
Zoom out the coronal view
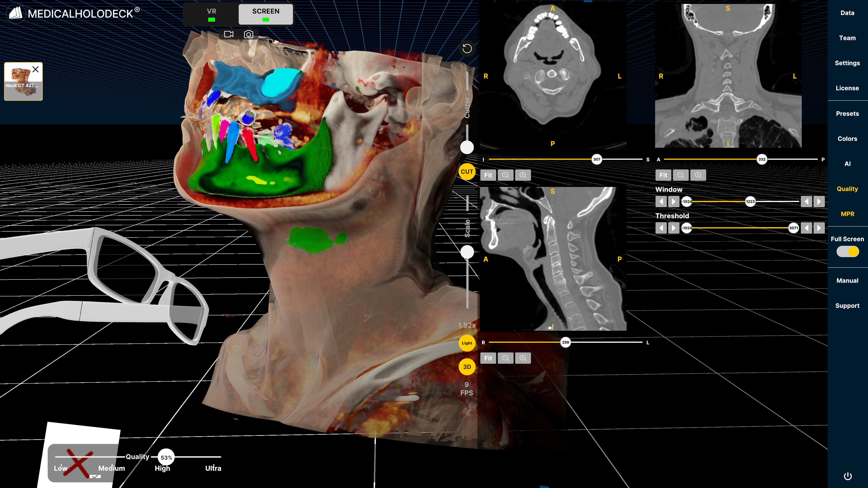[681, 175]
